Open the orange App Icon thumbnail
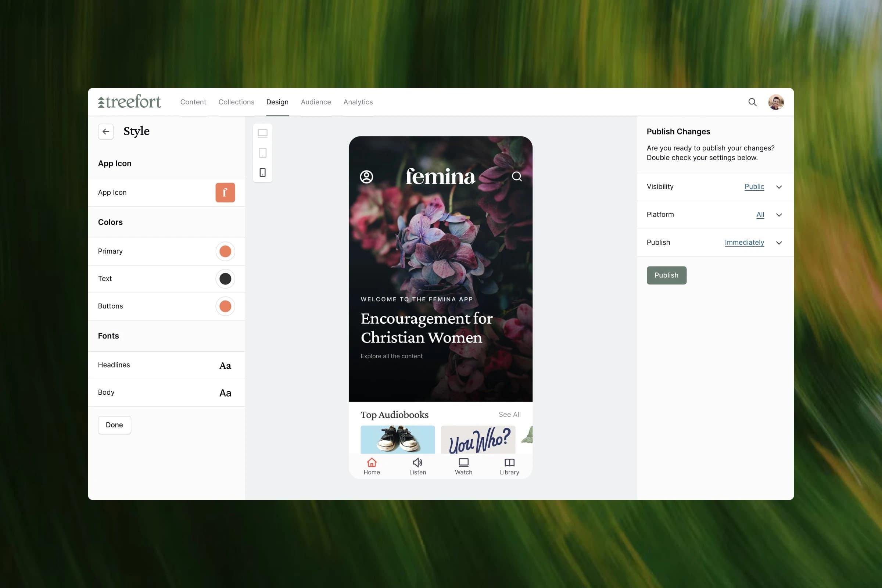 click(225, 192)
